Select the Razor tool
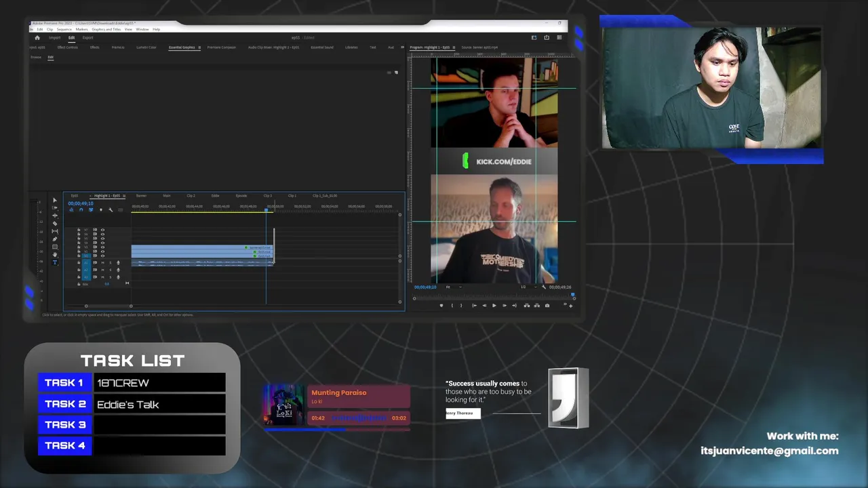This screenshot has width=868, height=488. tap(55, 223)
